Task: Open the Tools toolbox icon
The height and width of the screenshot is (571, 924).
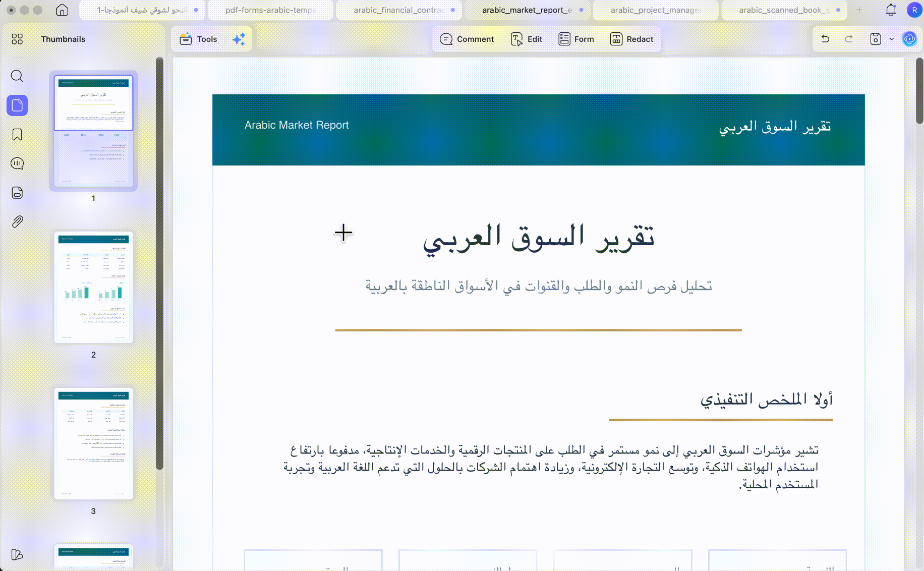Action: pos(186,39)
